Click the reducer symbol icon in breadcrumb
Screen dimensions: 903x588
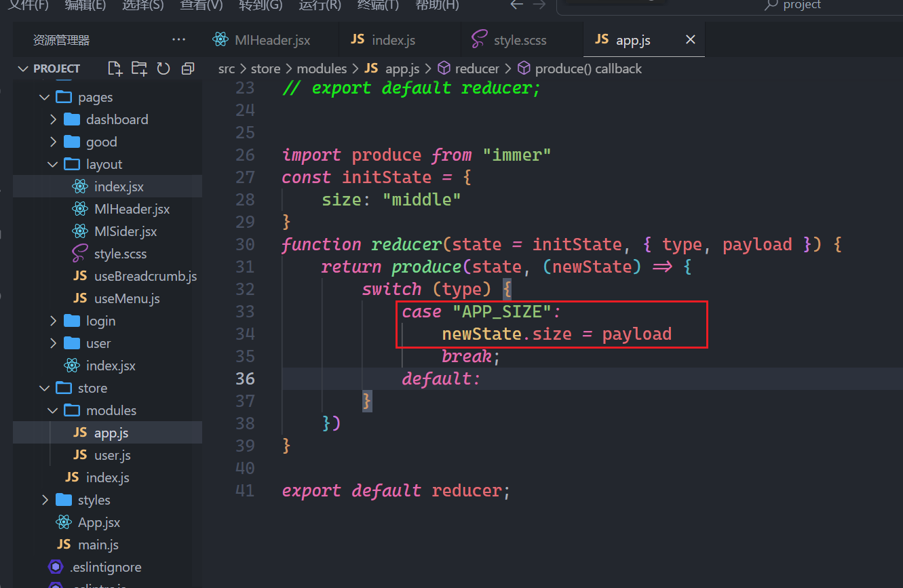pos(444,68)
